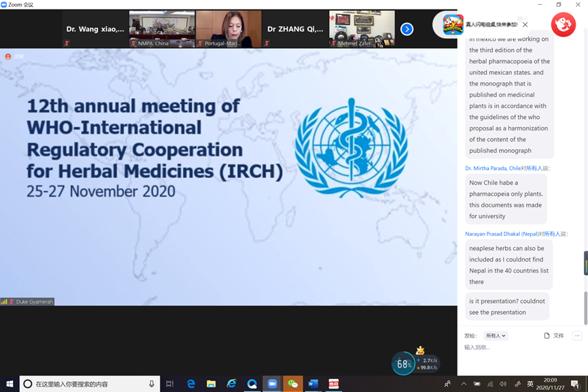Click the Mexico herbal pharmacopoeia message
The width and height of the screenshot is (588, 392).
(x=510, y=94)
